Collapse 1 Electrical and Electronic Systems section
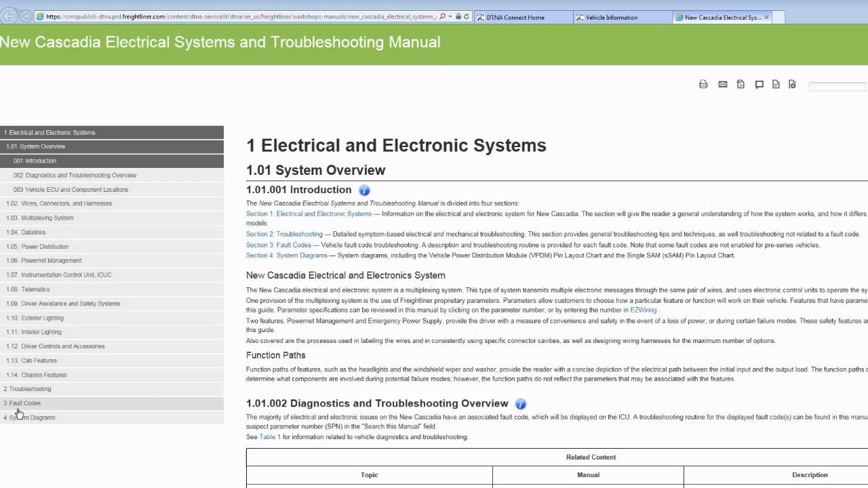 point(112,133)
